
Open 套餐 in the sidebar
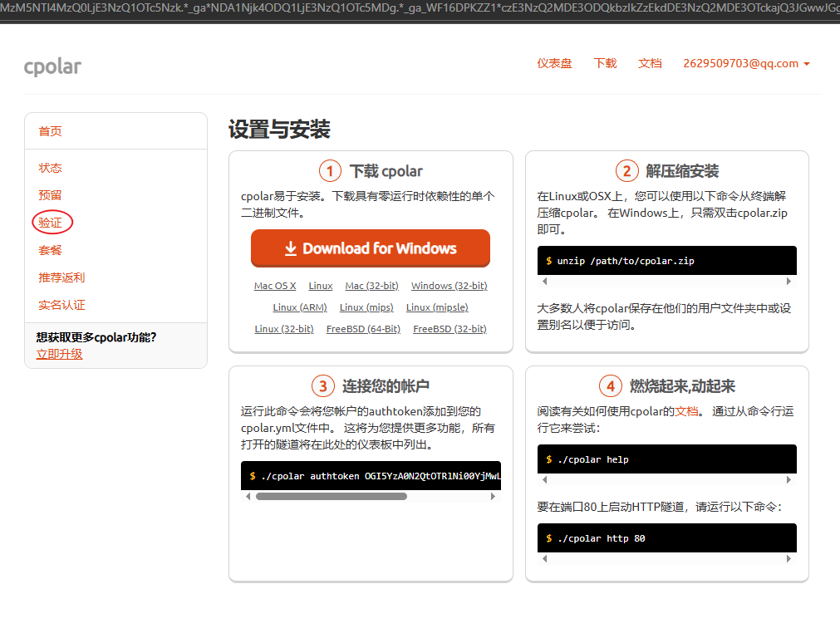click(x=51, y=250)
